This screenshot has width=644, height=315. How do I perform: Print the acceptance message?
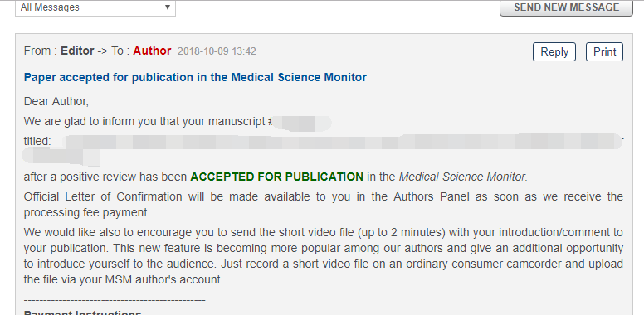pos(604,51)
